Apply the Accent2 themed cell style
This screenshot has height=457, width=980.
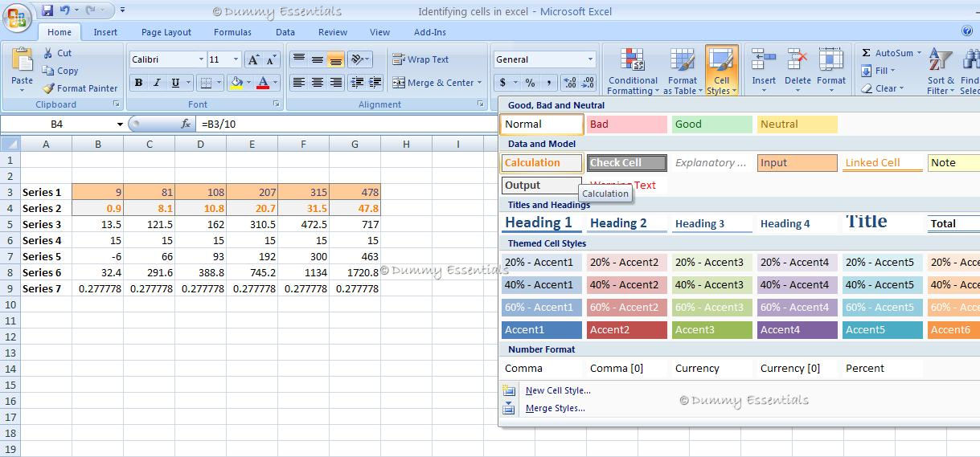[627, 330]
